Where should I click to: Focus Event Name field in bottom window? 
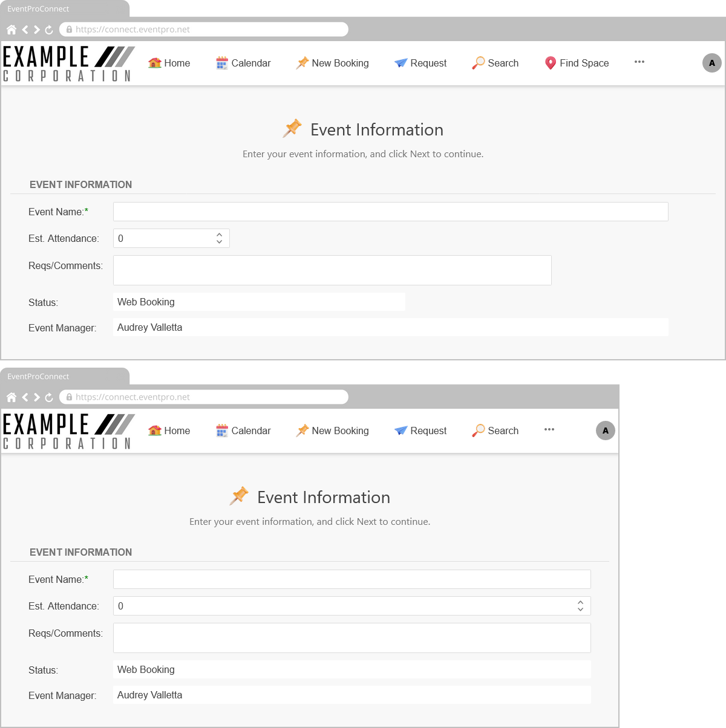coord(352,579)
